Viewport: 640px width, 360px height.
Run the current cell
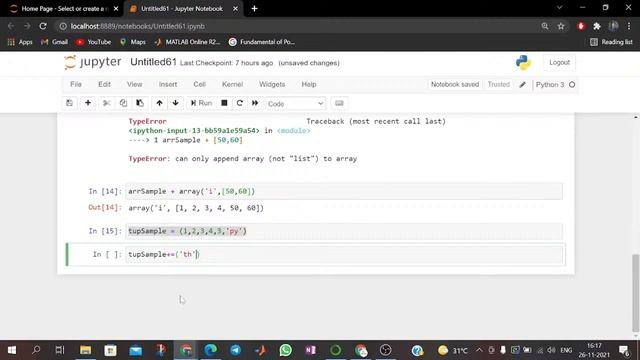click(201, 103)
